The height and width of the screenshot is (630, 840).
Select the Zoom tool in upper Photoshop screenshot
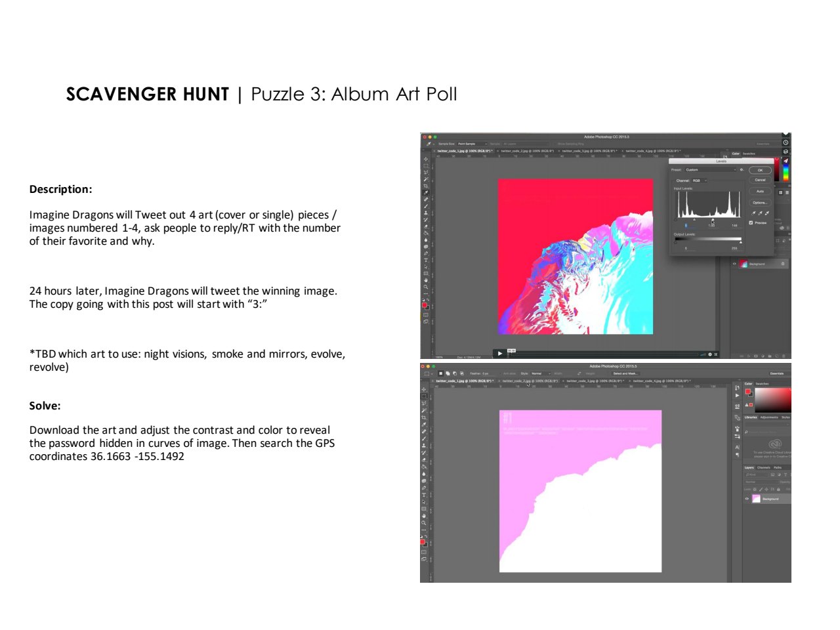pos(426,287)
